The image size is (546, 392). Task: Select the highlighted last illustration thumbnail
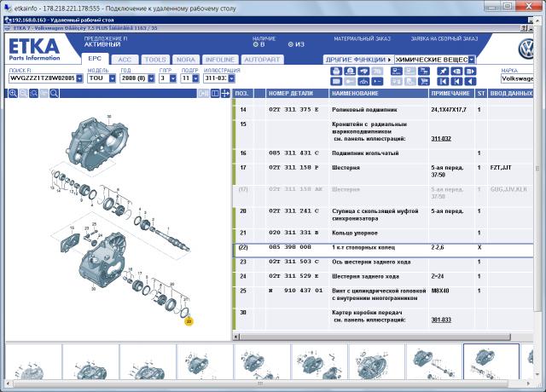491,361
